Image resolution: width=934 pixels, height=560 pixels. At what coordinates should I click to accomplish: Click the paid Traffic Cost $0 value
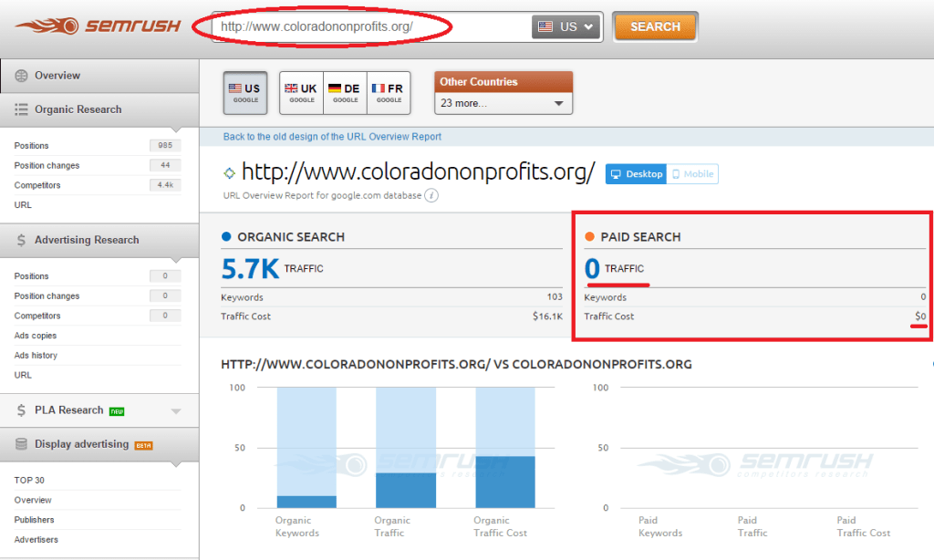coord(920,316)
